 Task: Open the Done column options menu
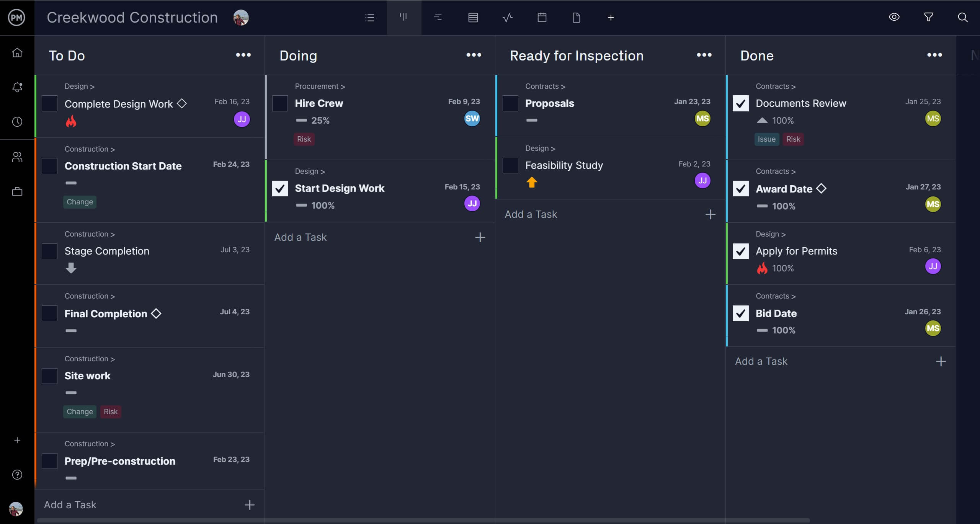pyautogui.click(x=934, y=55)
